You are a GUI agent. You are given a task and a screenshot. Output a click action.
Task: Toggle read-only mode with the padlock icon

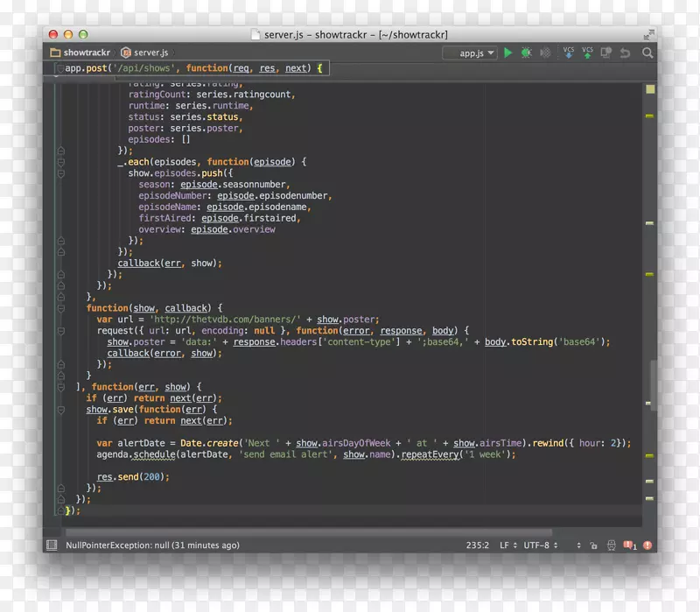coord(592,545)
